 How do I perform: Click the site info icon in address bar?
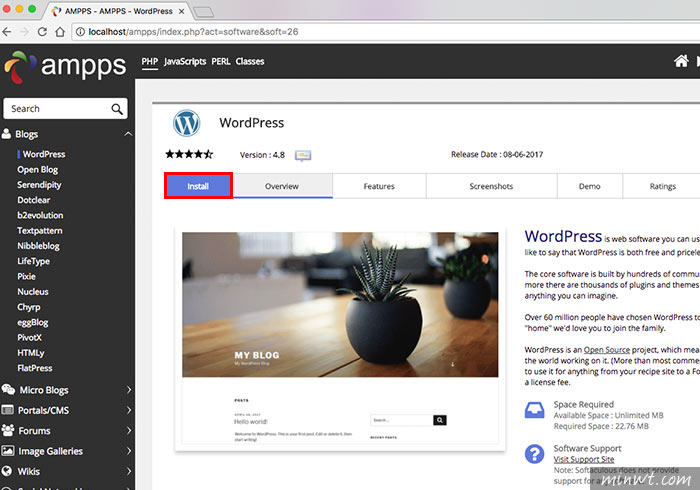click(x=80, y=32)
